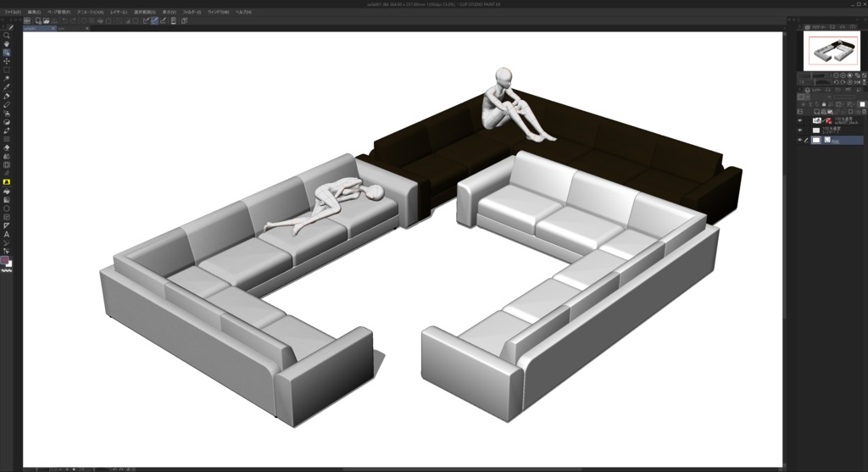Delete layer with trash icon
This screenshot has height=472, width=868.
(x=864, y=112)
